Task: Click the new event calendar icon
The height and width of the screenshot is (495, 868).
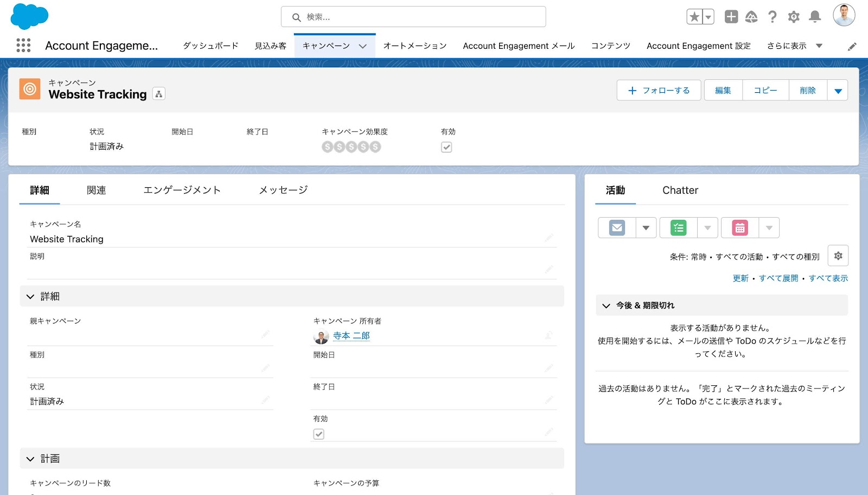Action: (x=740, y=228)
